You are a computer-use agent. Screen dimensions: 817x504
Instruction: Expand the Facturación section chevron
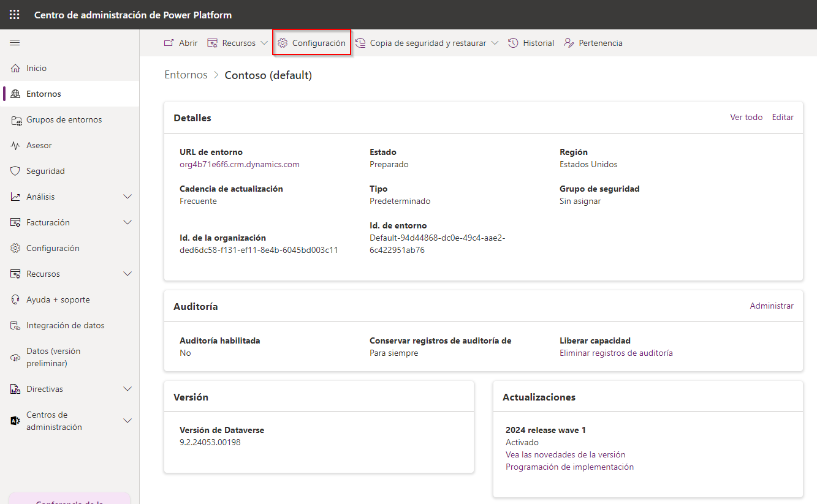click(127, 222)
